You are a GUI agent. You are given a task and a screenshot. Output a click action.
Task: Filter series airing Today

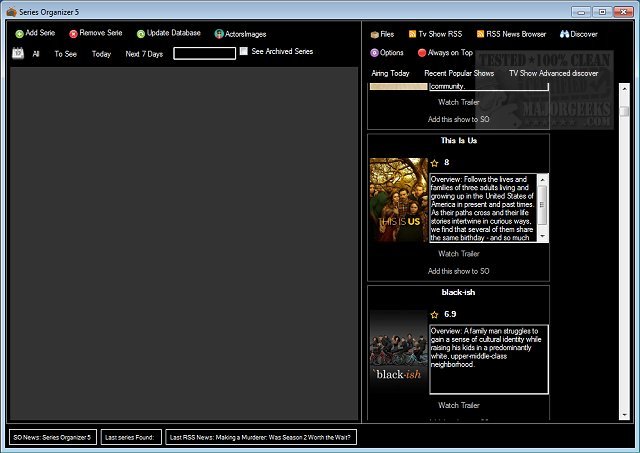click(x=101, y=54)
